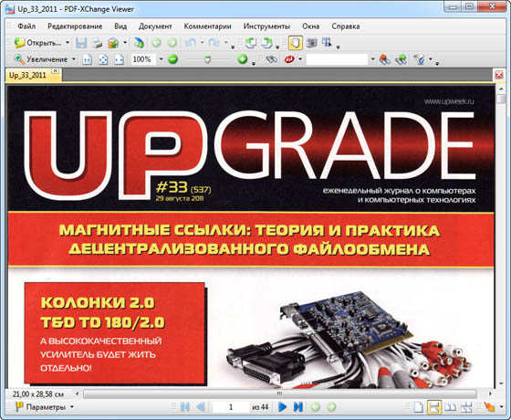The width and height of the screenshot is (511, 420).
Task: Click the Find Next binoculars icon
Action: click(401, 59)
